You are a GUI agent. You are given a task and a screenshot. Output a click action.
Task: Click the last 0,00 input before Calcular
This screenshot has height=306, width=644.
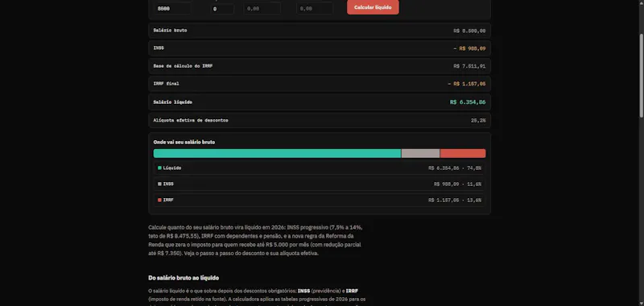pyautogui.click(x=314, y=8)
